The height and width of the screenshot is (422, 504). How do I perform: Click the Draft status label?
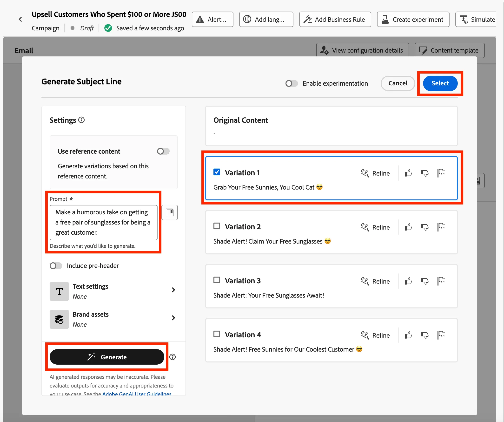click(87, 28)
